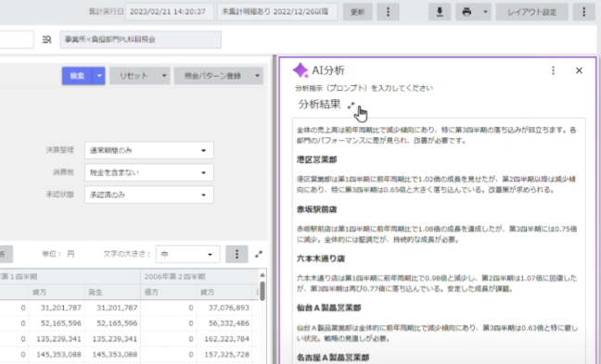Viewport: 601px width, 364px height.
Task: Click the table options three-dot menu
Action: tap(237, 254)
